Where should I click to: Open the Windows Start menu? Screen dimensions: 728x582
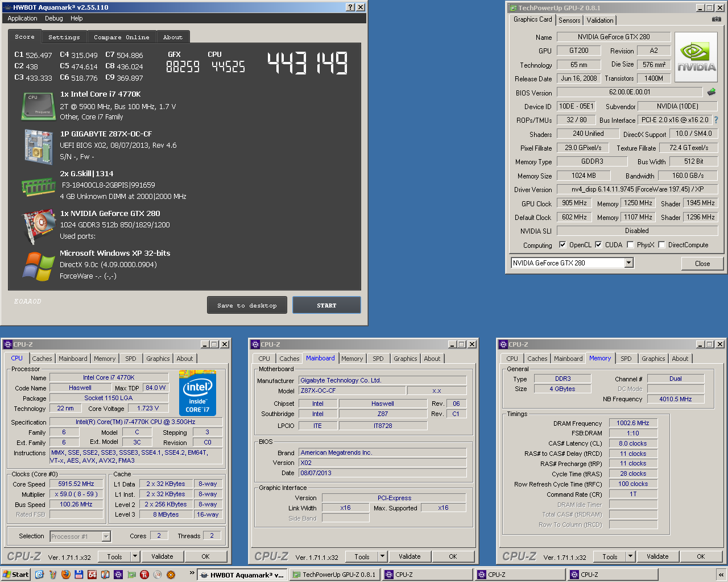pyautogui.click(x=16, y=575)
